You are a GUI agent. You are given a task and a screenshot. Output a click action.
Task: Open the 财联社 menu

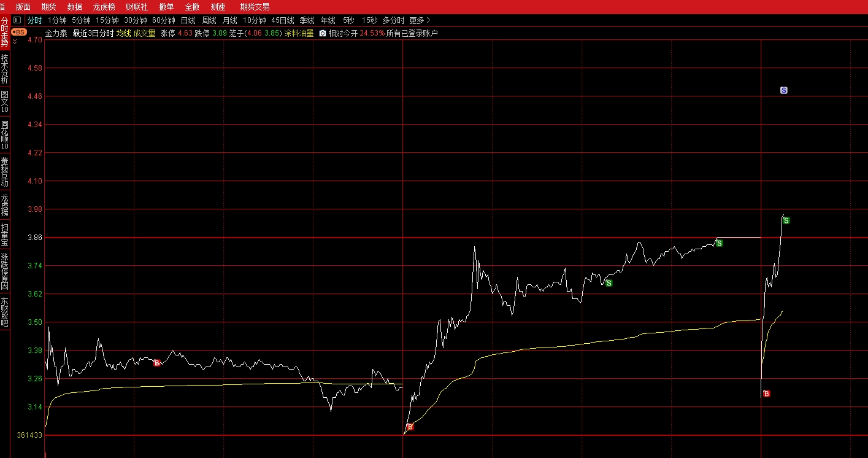point(137,7)
